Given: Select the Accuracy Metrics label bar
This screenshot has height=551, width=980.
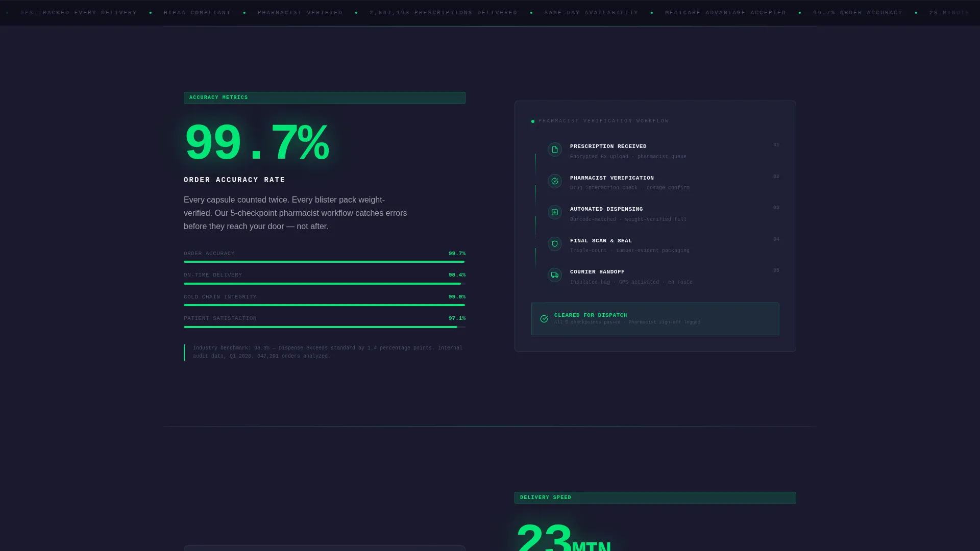Looking at the screenshot, I should tap(325, 97).
